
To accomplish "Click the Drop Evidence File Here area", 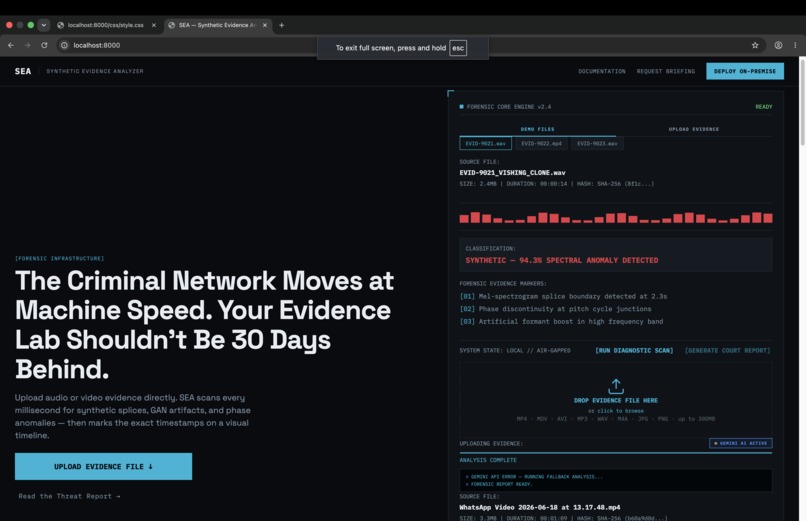I will point(616,400).
